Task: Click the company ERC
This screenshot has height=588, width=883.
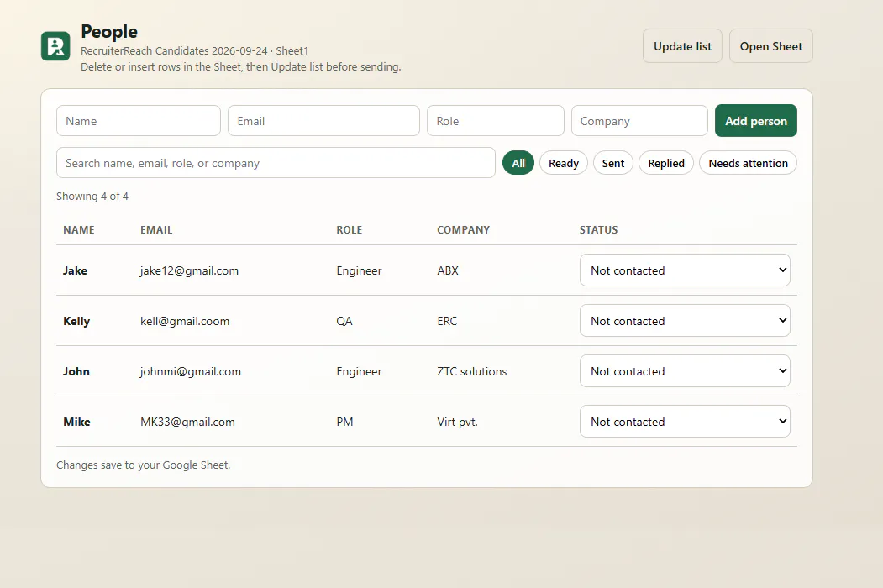Action: (447, 321)
